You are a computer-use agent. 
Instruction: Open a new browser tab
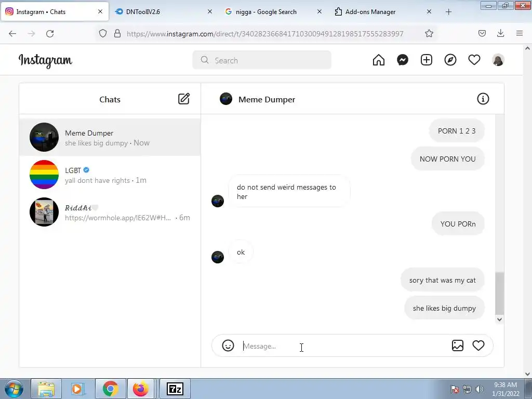tap(448, 12)
